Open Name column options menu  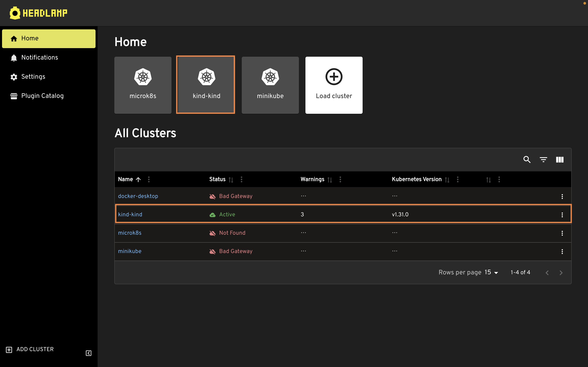(149, 179)
